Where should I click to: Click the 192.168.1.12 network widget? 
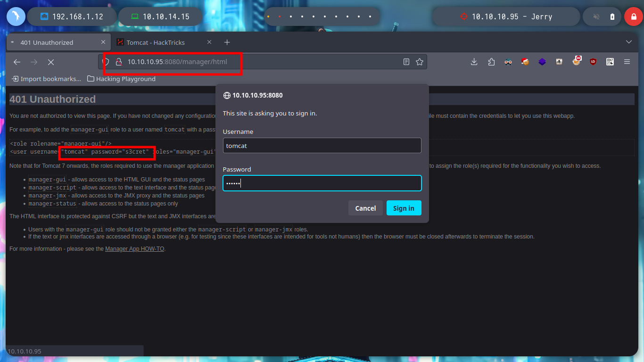coord(72,16)
